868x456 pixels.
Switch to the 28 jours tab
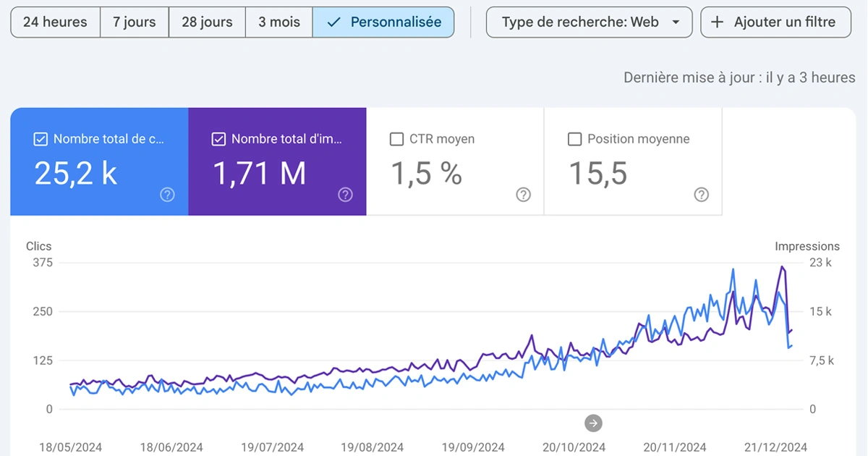[207, 22]
